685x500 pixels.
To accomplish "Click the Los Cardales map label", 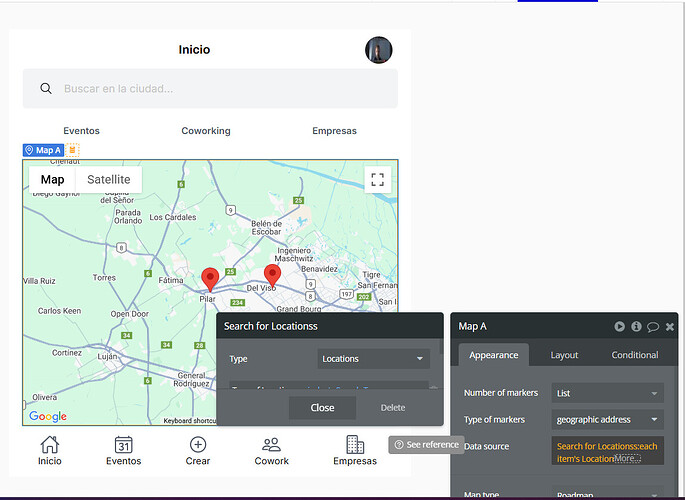I will click(x=173, y=217).
